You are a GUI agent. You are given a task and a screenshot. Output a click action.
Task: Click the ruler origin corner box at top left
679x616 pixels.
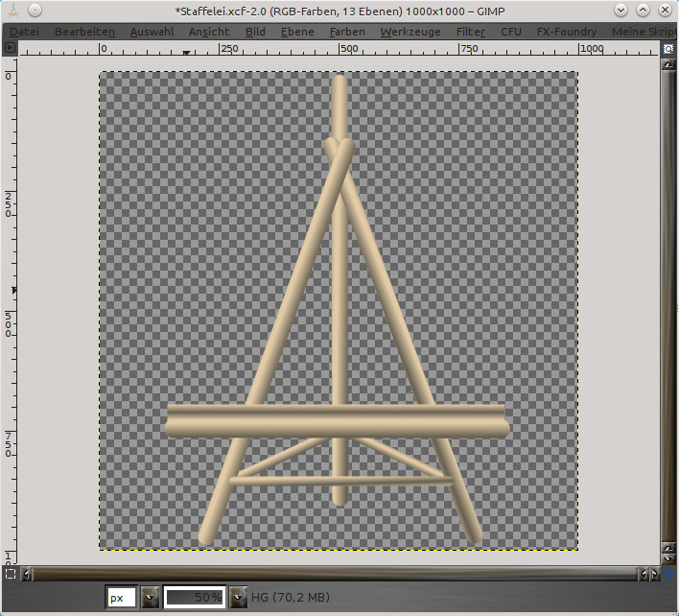point(10,48)
